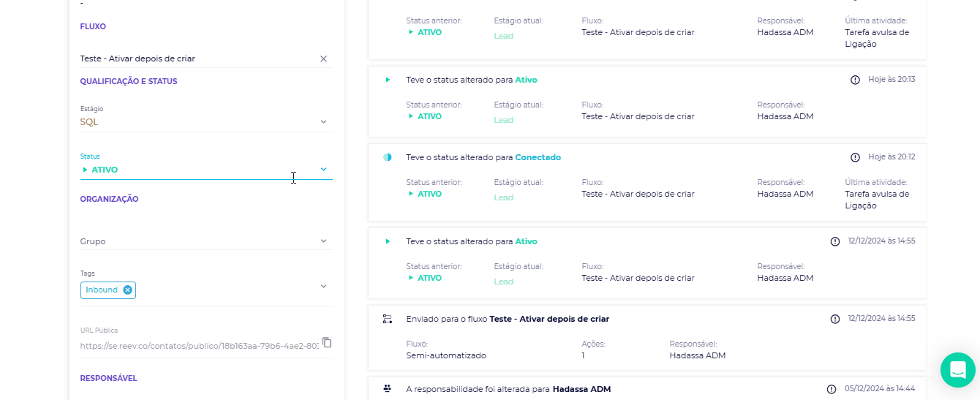Remove the Inbound tag
Viewport: 980px width, 400px height.
point(127,290)
